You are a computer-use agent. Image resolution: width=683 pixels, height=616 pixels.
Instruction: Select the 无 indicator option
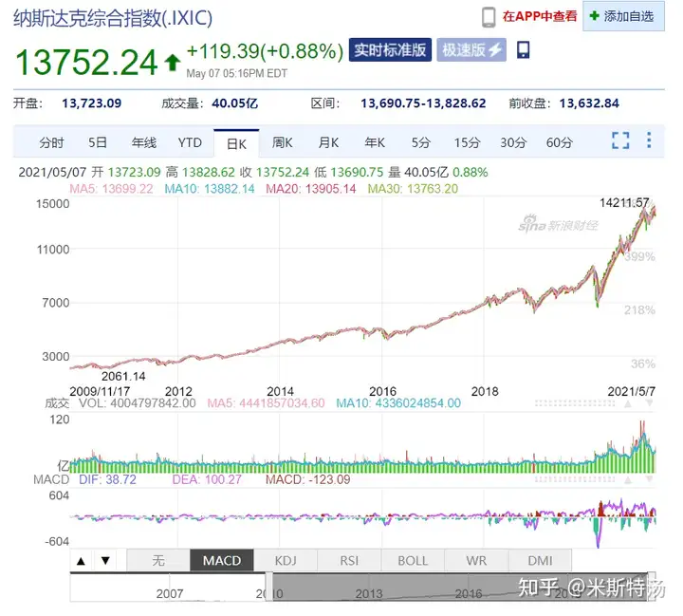tap(158, 560)
